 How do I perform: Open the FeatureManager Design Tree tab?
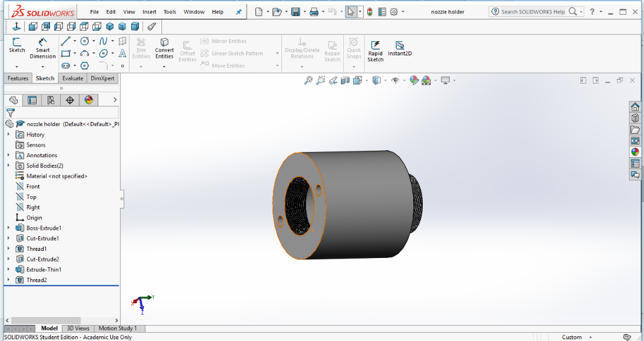14,100
